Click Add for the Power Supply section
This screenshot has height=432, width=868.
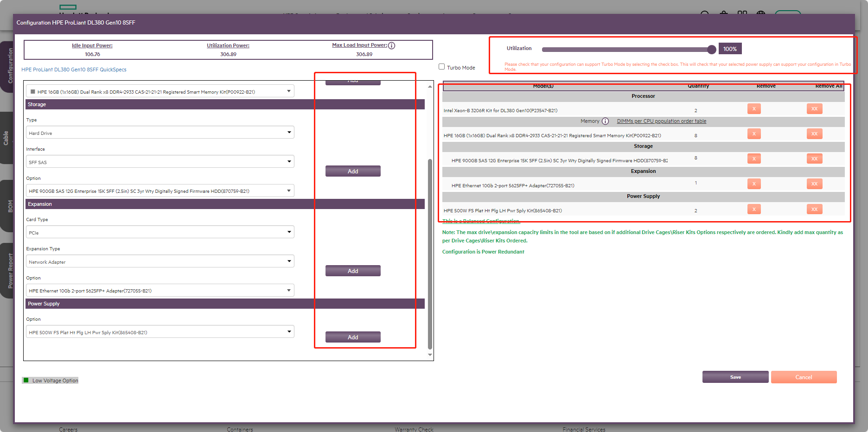353,337
